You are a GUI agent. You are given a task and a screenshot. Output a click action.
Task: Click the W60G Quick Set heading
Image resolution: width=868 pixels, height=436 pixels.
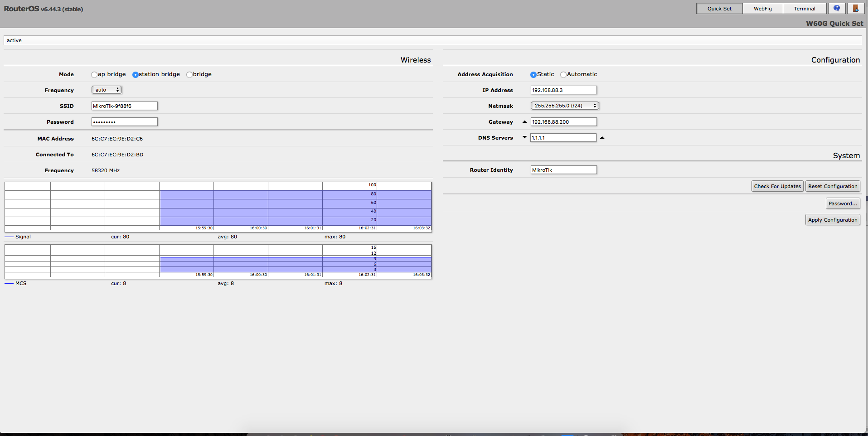834,24
